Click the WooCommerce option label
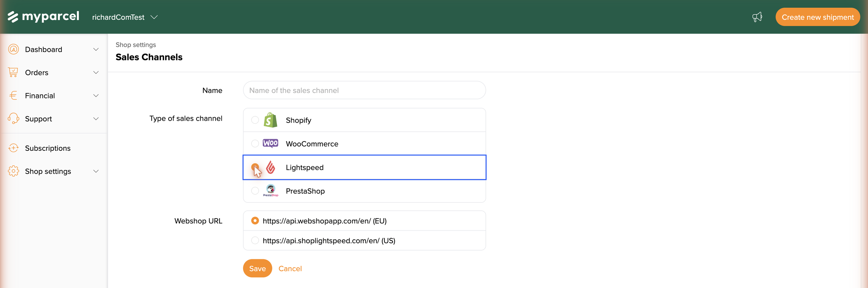Image resolution: width=868 pixels, height=288 pixels. (312, 144)
